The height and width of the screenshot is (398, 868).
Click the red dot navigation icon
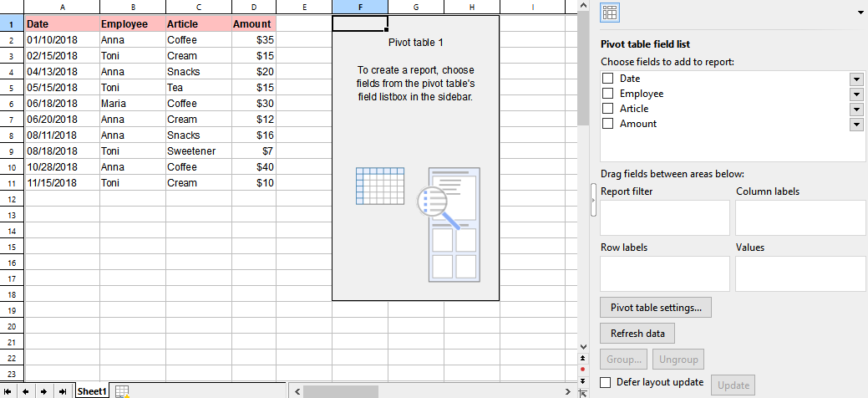tap(582, 369)
